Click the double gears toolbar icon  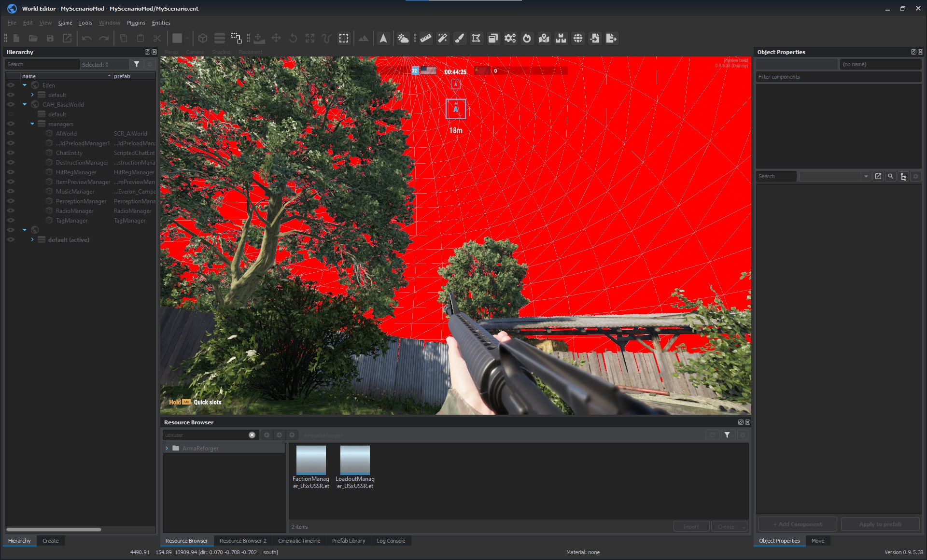click(510, 39)
